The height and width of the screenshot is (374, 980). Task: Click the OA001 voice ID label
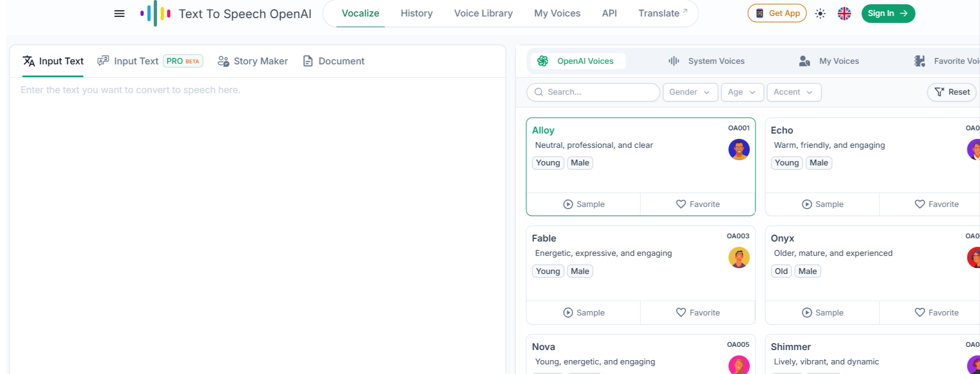pos(739,128)
